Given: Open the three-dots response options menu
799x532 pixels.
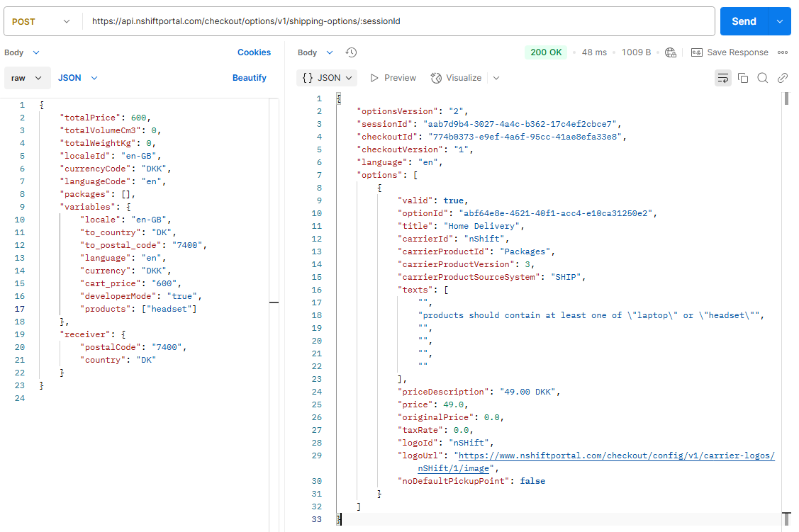Looking at the screenshot, I should 783,52.
